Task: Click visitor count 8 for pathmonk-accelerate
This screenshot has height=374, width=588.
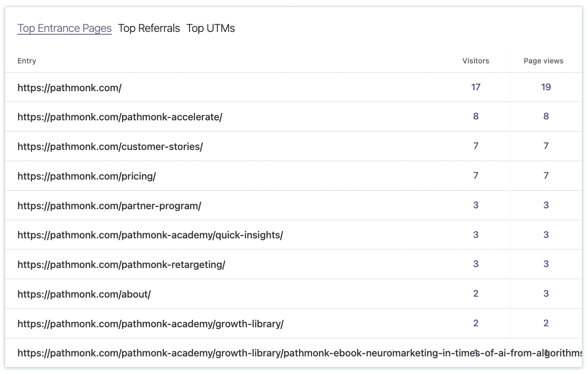Action: tap(476, 116)
